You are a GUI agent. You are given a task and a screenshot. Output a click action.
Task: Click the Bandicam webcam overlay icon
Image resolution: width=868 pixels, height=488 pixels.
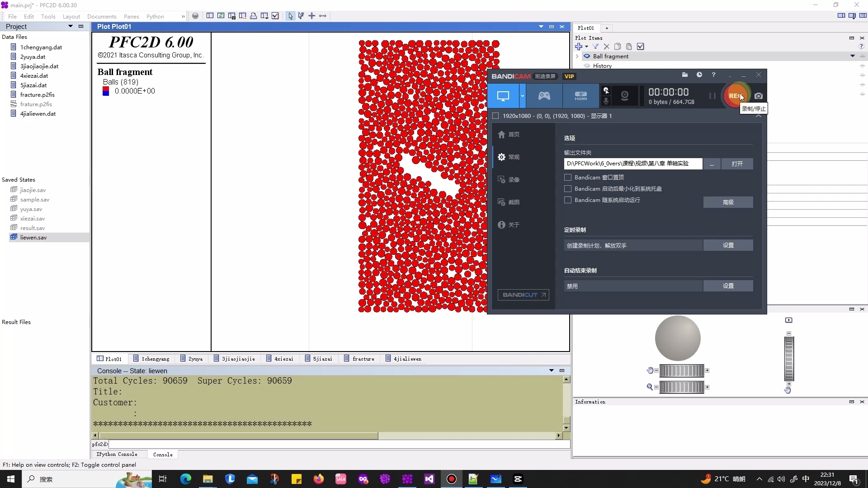624,96
